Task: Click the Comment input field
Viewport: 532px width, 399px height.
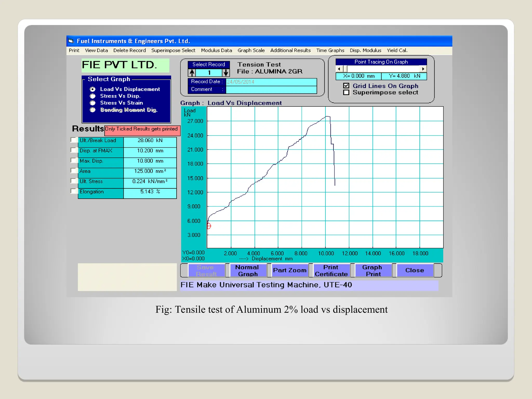Action: coord(271,90)
